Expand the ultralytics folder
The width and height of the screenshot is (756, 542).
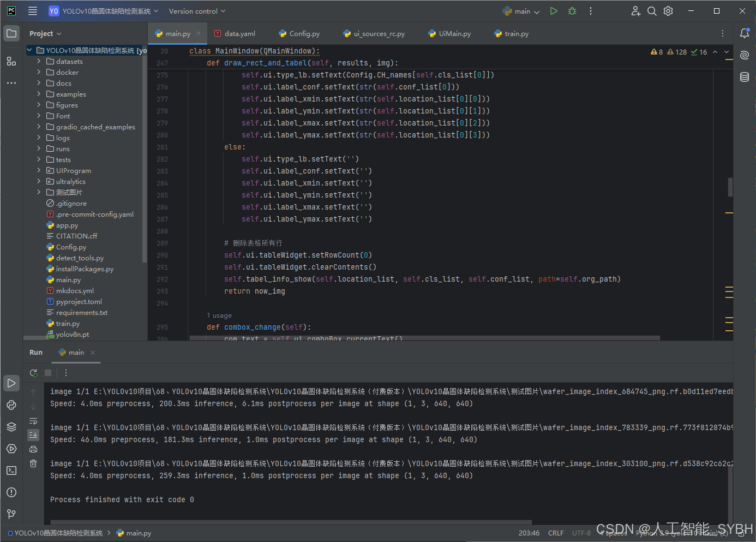pos(39,181)
